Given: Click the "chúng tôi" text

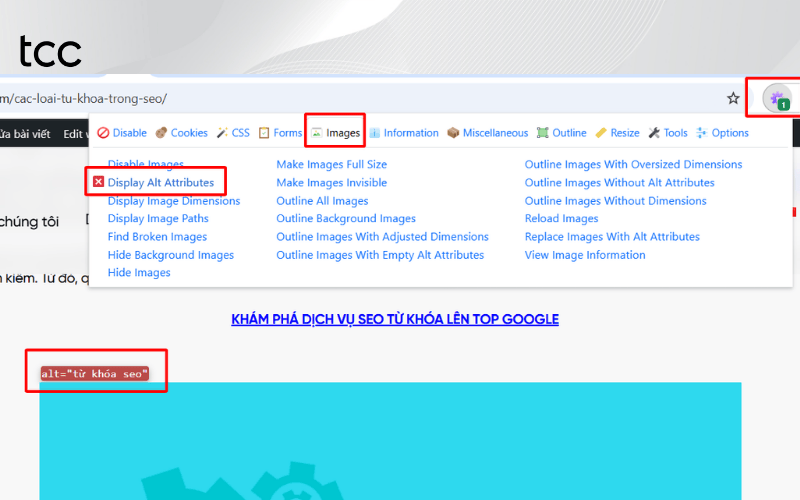Looking at the screenshot, I should [x=29, y=221].
